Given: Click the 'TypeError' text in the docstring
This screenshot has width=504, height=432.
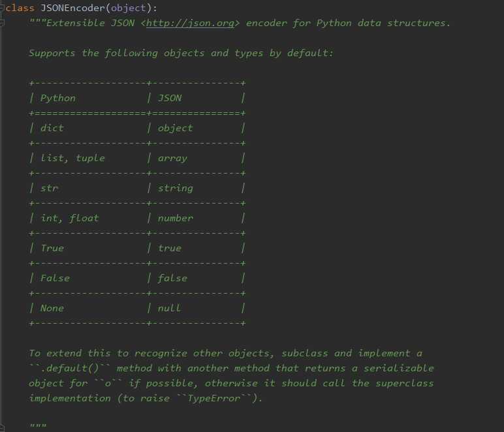Looking at the screenshot, I should point(213,398).
